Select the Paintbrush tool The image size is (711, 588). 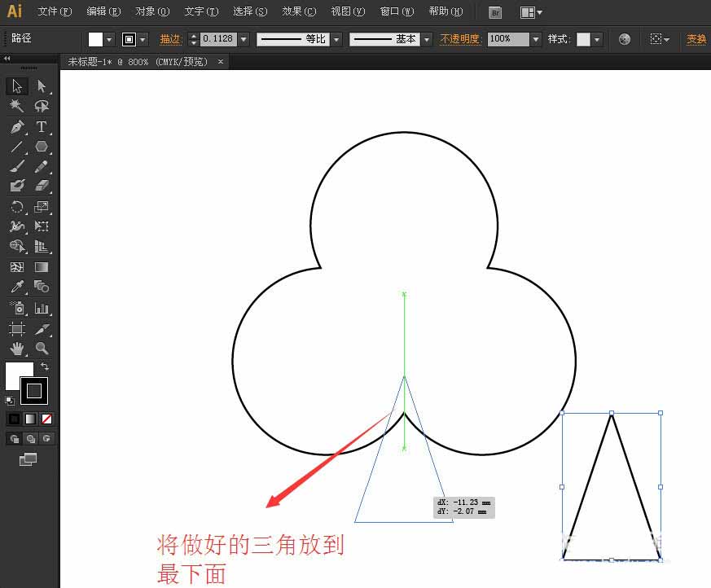pos(17,166)
